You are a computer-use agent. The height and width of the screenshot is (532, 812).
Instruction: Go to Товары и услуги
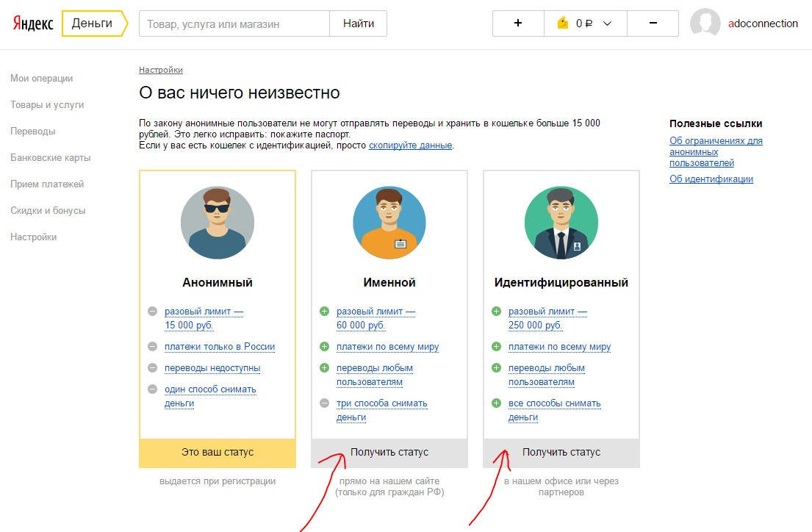coord(47,104)
